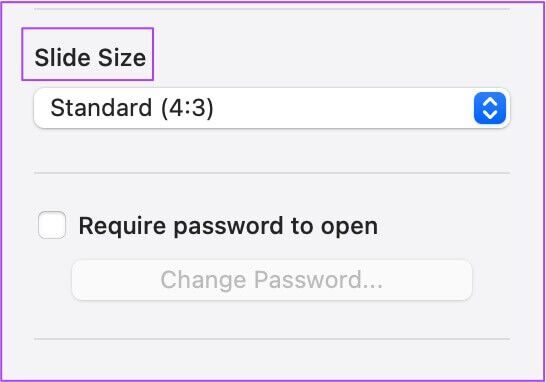Click the divider line below Change Password button
Viewport: 546px width, 382px height.
click(x=272, y=338)
